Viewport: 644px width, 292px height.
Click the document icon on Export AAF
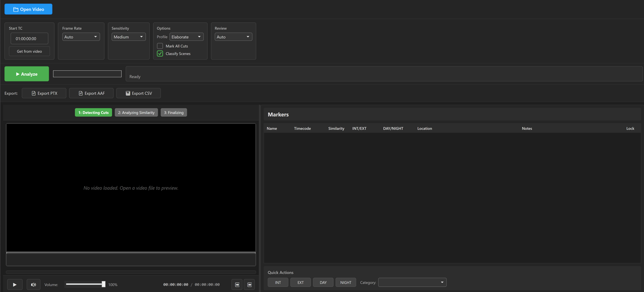coord(80,93)
